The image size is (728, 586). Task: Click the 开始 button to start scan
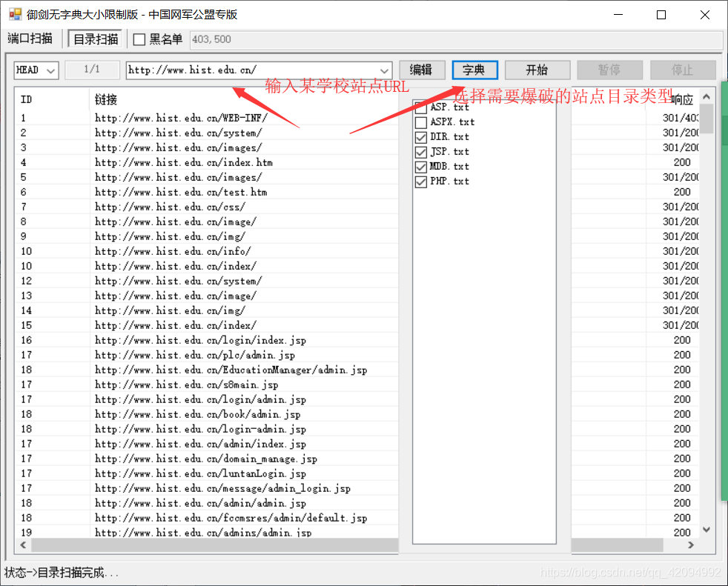tap(537, 70)
